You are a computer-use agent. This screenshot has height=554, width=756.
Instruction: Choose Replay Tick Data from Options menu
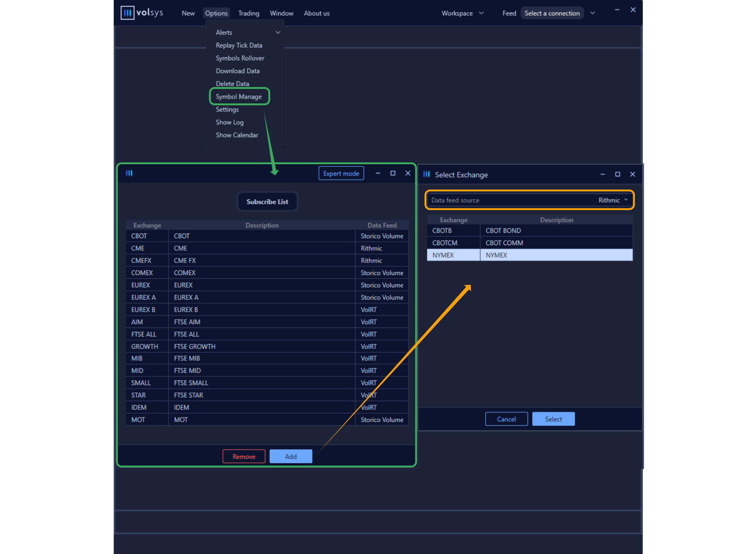coord(239,45)
